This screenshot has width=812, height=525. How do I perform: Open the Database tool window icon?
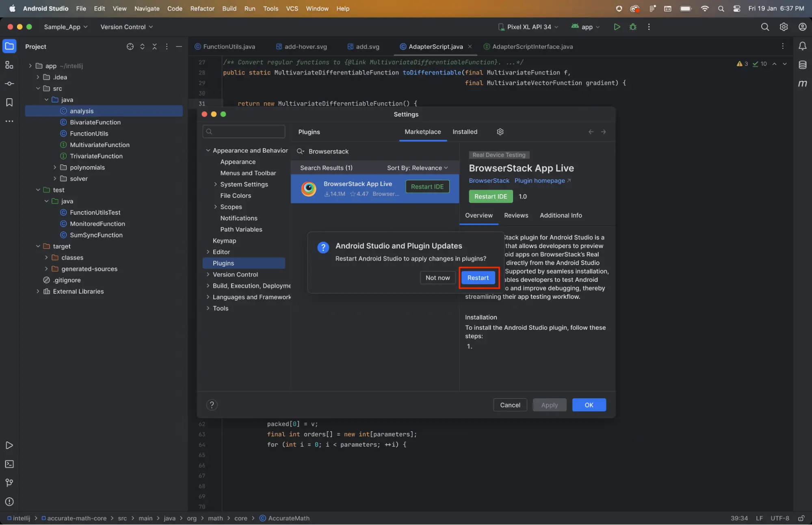802,65
